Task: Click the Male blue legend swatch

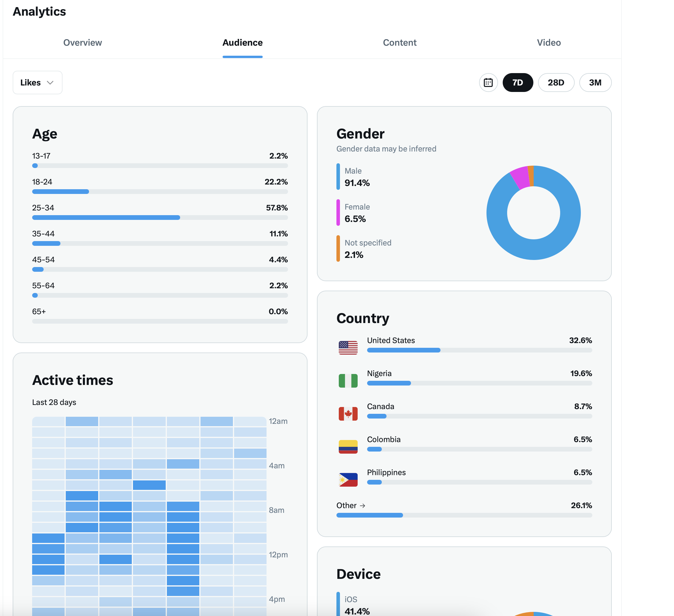Action: point(338,177)
